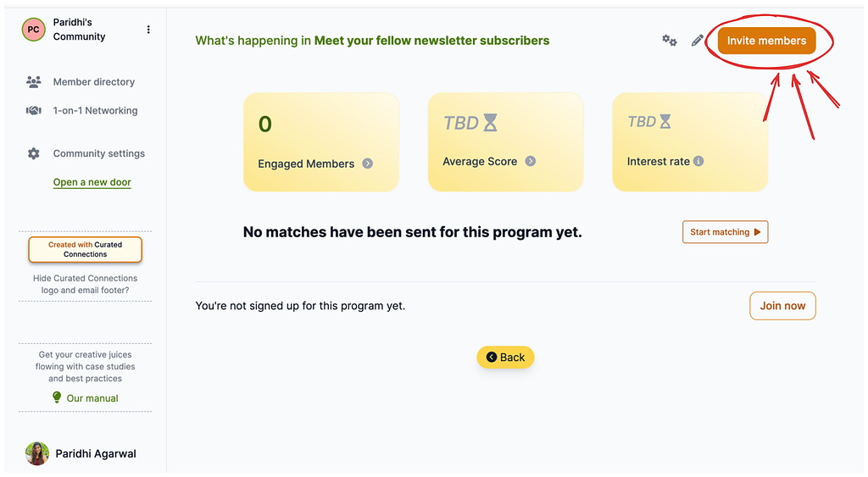
Task: Click the Community settings gear icon
Action: click(34, 154)
